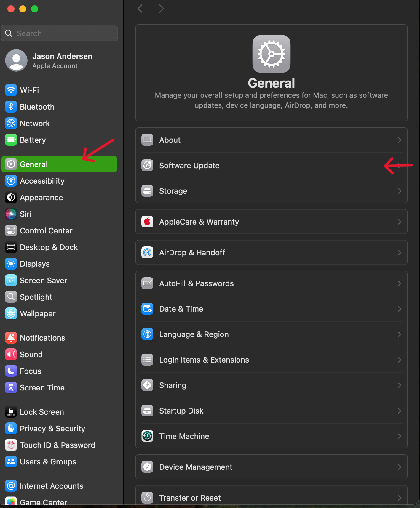Click the AirDrop & Handoff icon

click(x=147, y=252)
